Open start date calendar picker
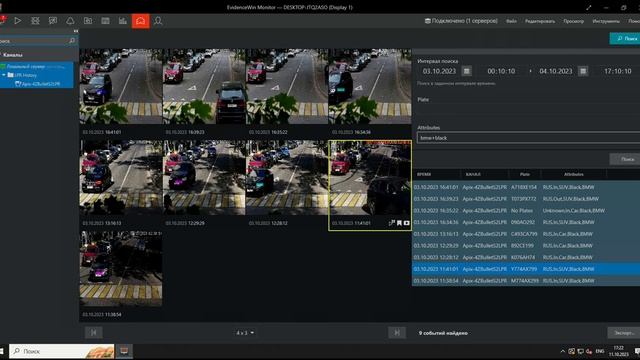This screenshot has width=640, height=360. (467, 71)
